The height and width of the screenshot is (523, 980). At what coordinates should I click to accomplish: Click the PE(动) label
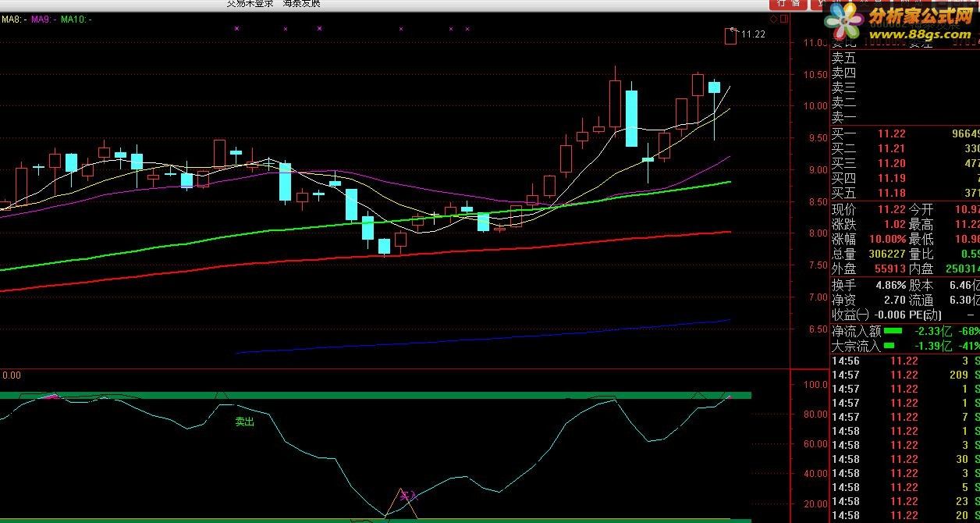click(x=925, y=315)
